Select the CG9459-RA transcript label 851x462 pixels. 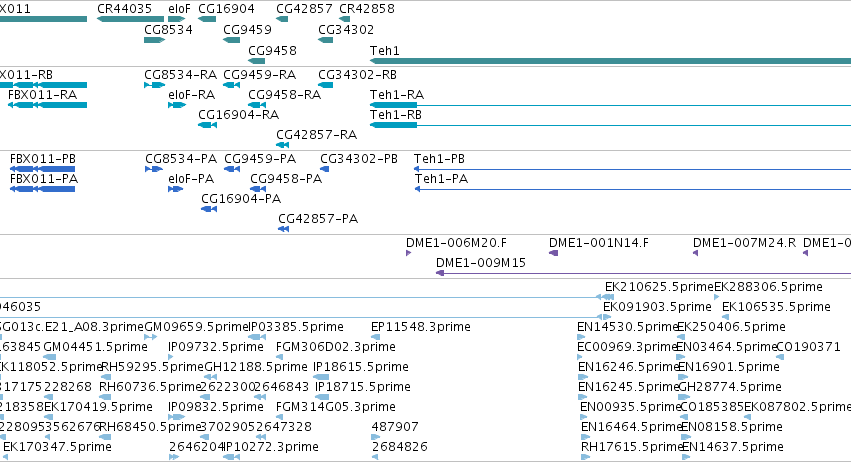(x=259, y=74)
